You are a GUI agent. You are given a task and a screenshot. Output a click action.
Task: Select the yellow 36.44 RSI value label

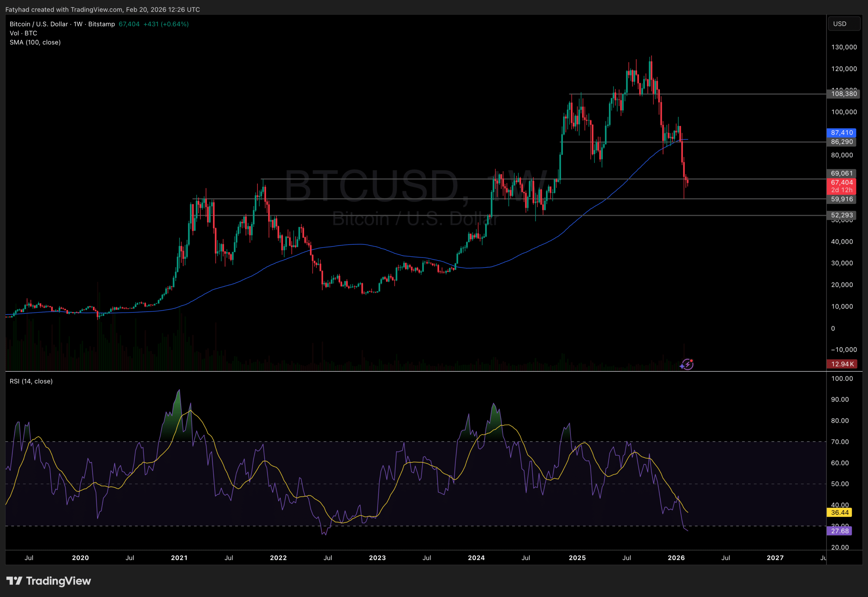coord(840,513)
